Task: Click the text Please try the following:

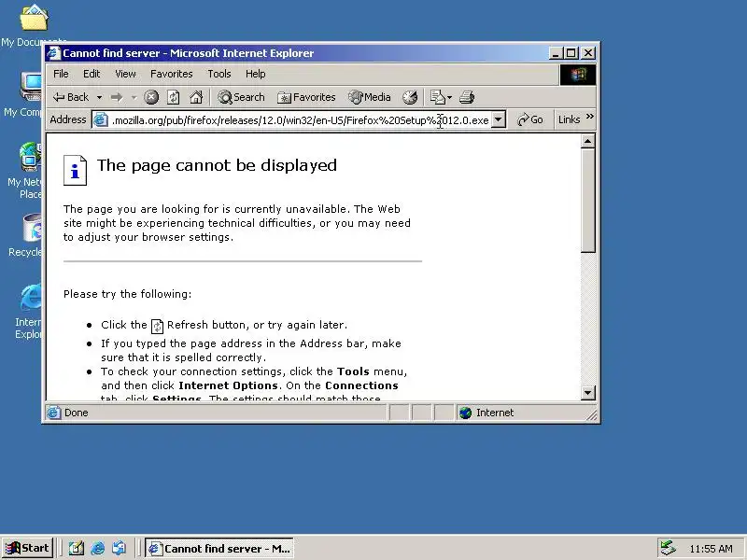Action: pyautogui.click(x=127, y=294)
